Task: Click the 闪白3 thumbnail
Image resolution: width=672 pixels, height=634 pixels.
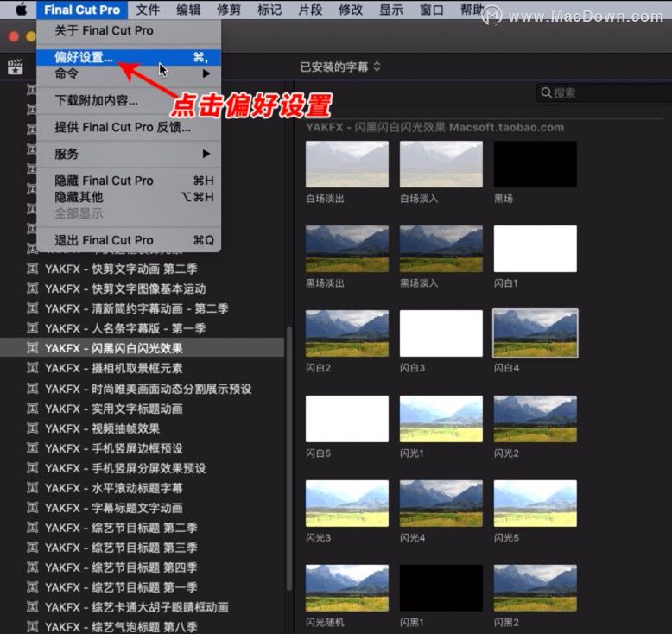Action: (x=441, y=333)
